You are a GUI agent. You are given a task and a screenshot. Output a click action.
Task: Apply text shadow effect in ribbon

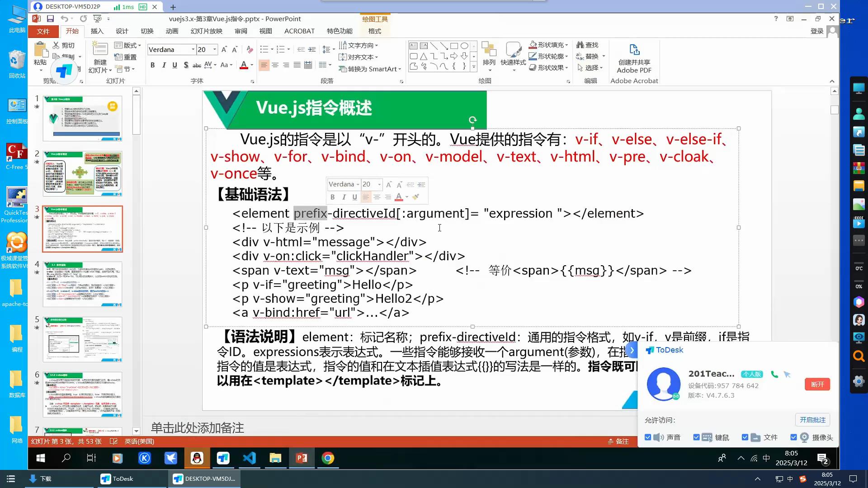coord(186,65)
